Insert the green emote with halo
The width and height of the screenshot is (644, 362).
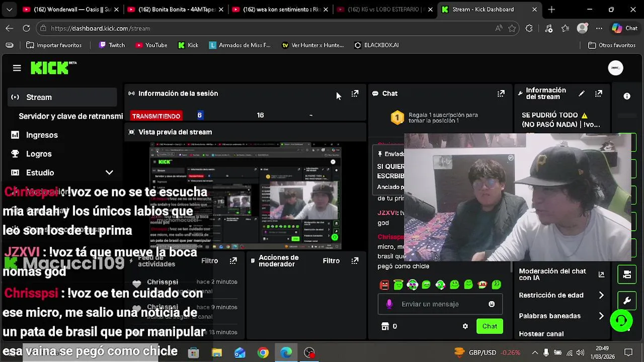[x=398, y=285]
